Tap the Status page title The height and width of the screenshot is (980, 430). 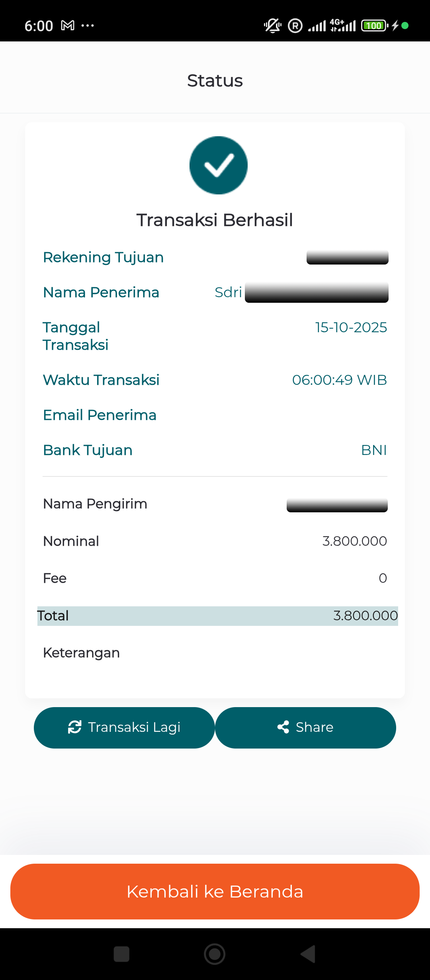tap(215, 80)
